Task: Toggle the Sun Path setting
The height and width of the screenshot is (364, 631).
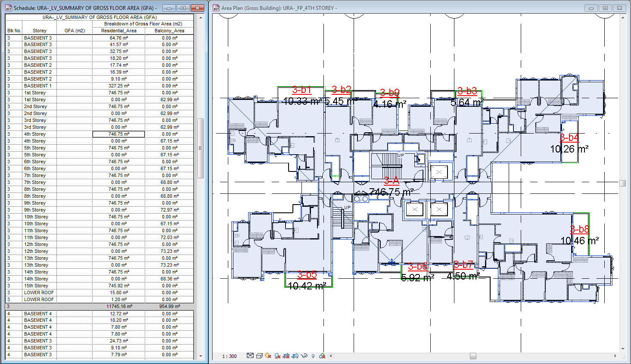Action: (267, 356)
